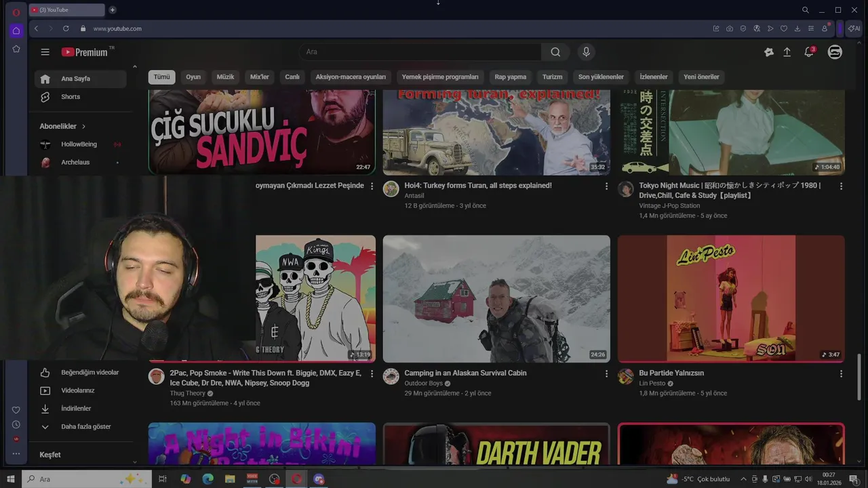Image resolution: width=868 pixels, height=488 pixels.
Task: Select the Rap yapma chip
Action: (511, 77)
